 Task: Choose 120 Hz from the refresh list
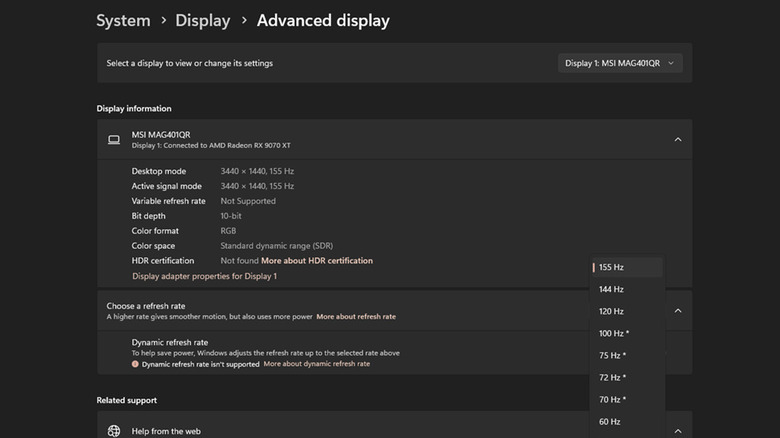point(627,311)
